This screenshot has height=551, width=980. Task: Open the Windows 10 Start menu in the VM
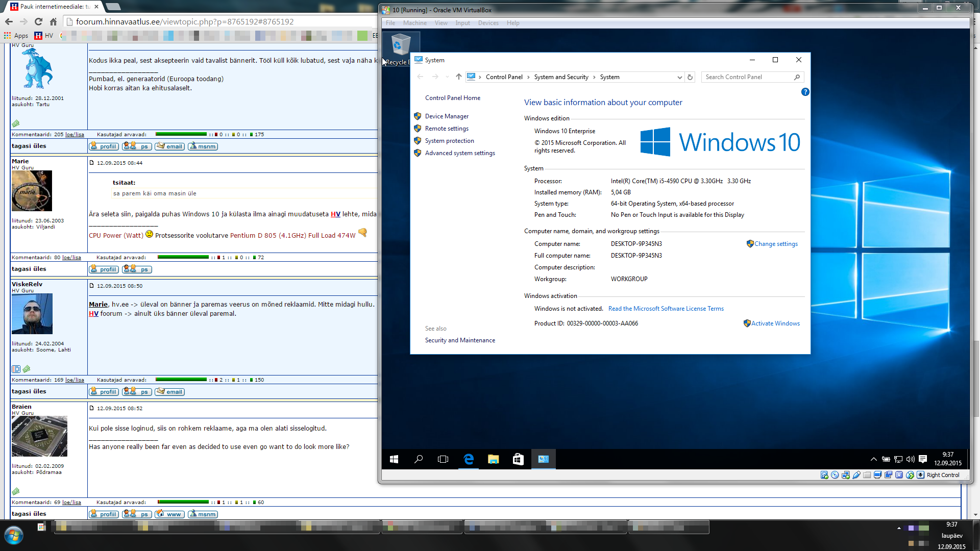pos(394,459)
